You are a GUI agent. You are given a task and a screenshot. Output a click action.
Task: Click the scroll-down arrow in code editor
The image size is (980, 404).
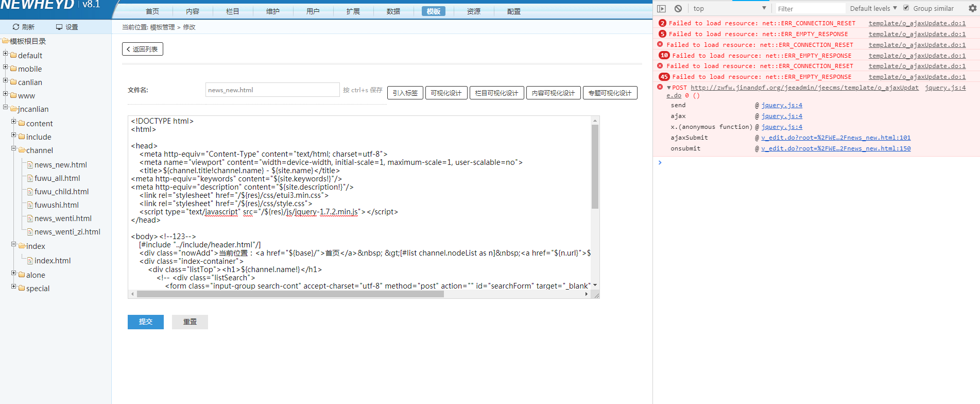pos(595,285)
